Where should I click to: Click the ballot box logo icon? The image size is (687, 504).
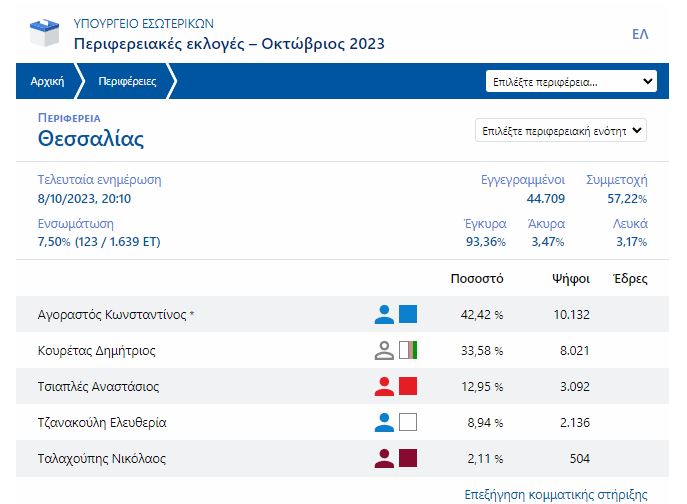(45, 34)
